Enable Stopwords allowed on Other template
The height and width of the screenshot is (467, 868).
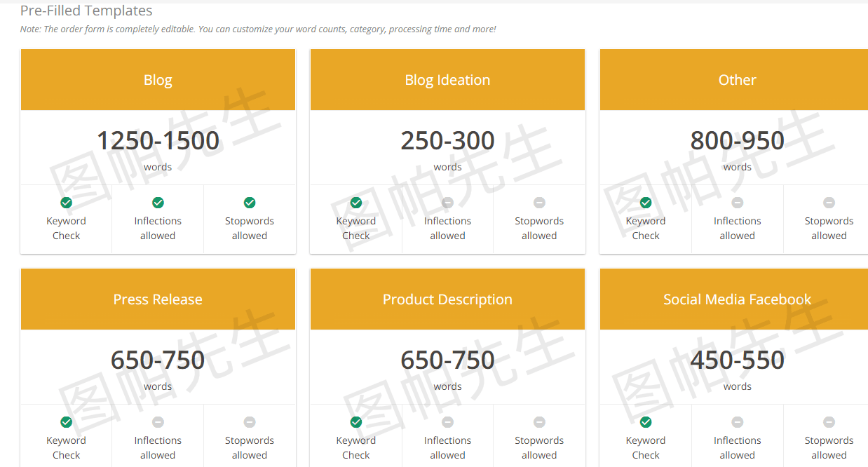coord(829,203)
